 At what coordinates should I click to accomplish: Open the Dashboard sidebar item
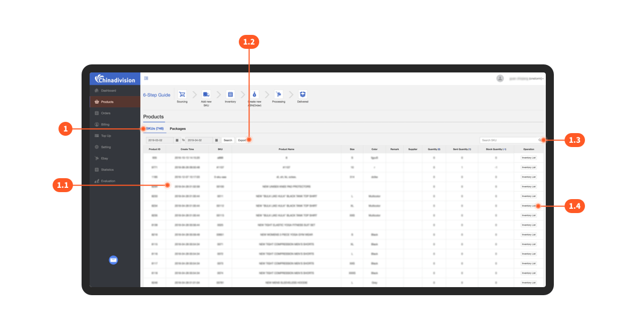tap(115, 90)
